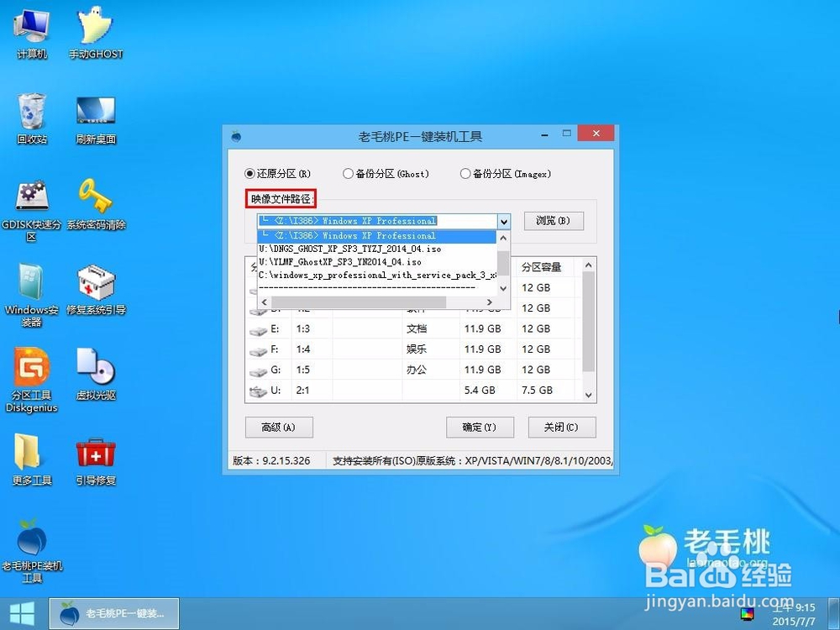Open the 手动GHOST desktop icon

pos(96,32)
